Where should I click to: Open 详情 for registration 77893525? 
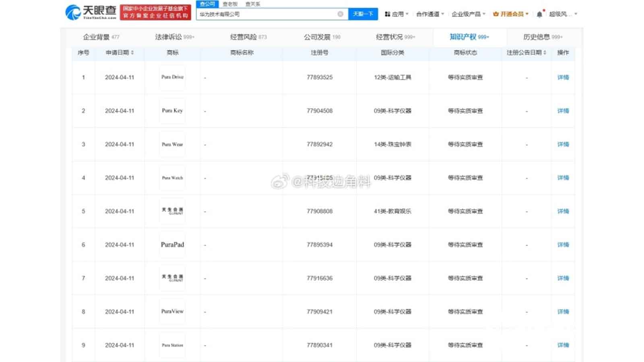(x=563, y=77)
